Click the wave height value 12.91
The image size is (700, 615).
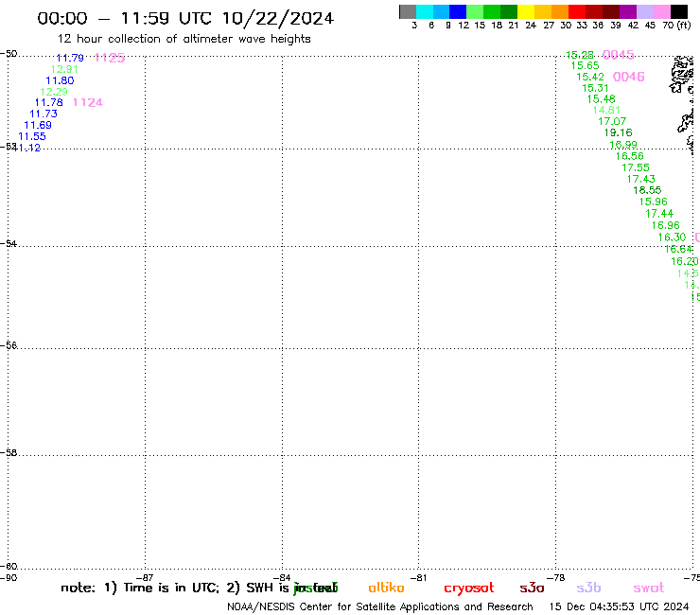tap(64, 69)
